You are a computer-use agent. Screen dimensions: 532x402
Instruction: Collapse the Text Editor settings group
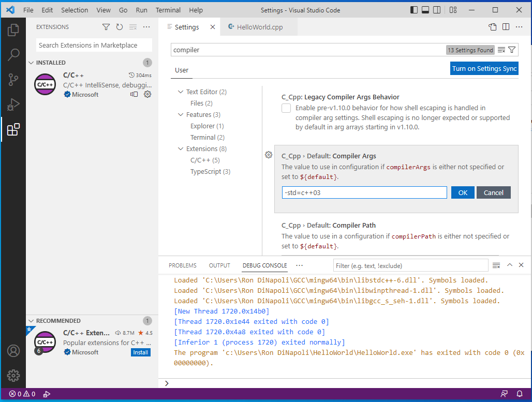tap(181, 92)
